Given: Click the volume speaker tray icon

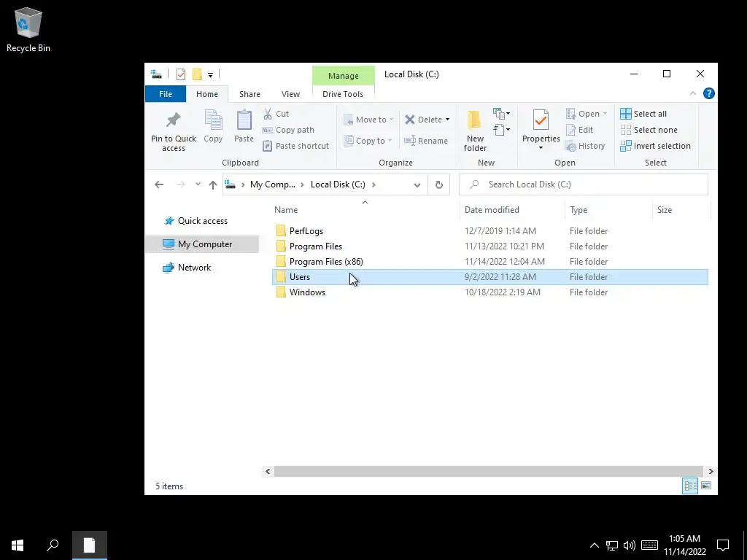Looking at the screenshot, I should click(x=630, y=545).
